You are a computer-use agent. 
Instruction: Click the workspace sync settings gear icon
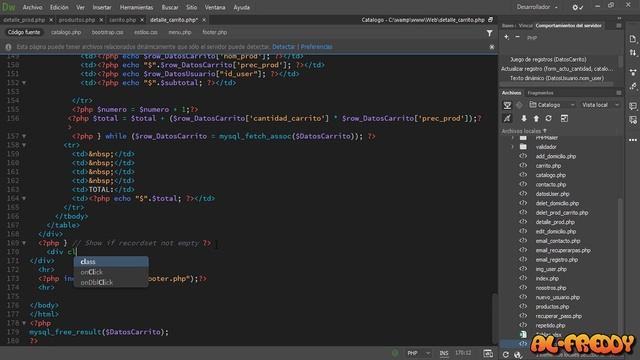577,7
